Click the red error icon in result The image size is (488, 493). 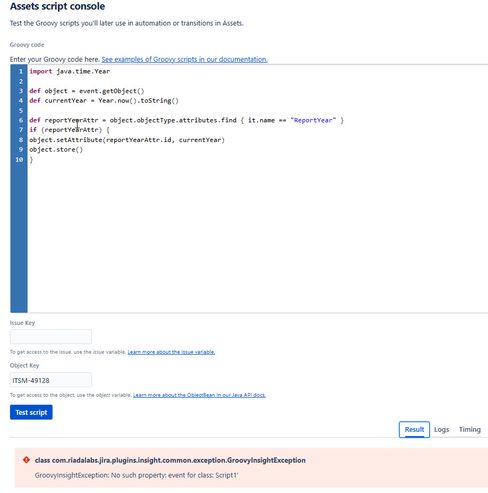(26, 460)
